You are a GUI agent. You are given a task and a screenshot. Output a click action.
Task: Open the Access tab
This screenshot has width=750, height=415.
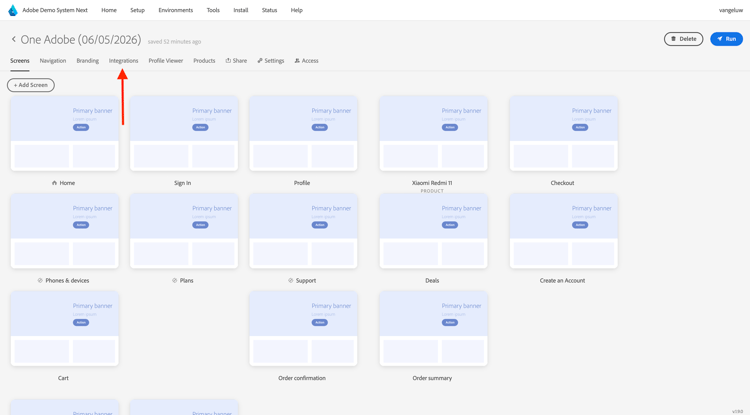[x=307, y=61]
